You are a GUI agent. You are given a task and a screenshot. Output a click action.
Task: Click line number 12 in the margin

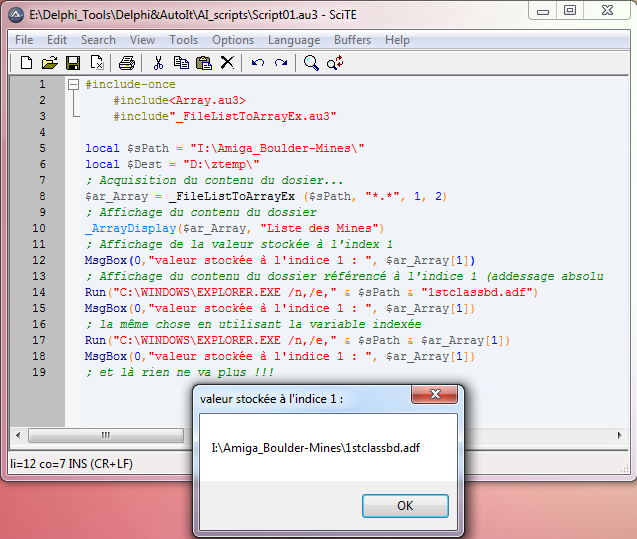click(x=39, y=260)
